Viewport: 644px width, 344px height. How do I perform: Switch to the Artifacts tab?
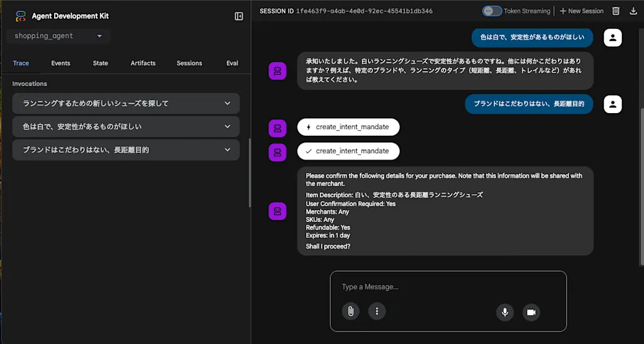pyautogui.click(x=143, y=64)
